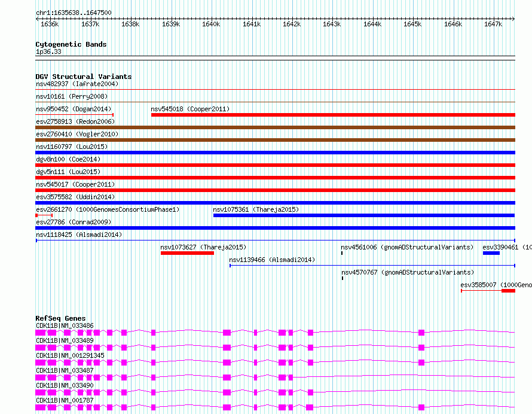The image size is (532, 414).
Task: Click the red esv3585007 variant glyph
Action: (x=488, y=291)
